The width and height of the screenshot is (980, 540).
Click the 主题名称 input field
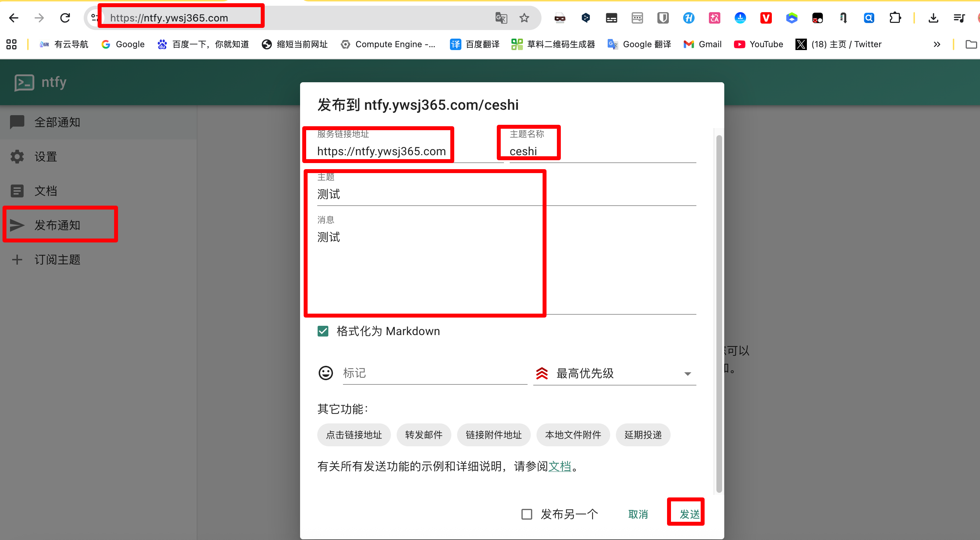603,151
